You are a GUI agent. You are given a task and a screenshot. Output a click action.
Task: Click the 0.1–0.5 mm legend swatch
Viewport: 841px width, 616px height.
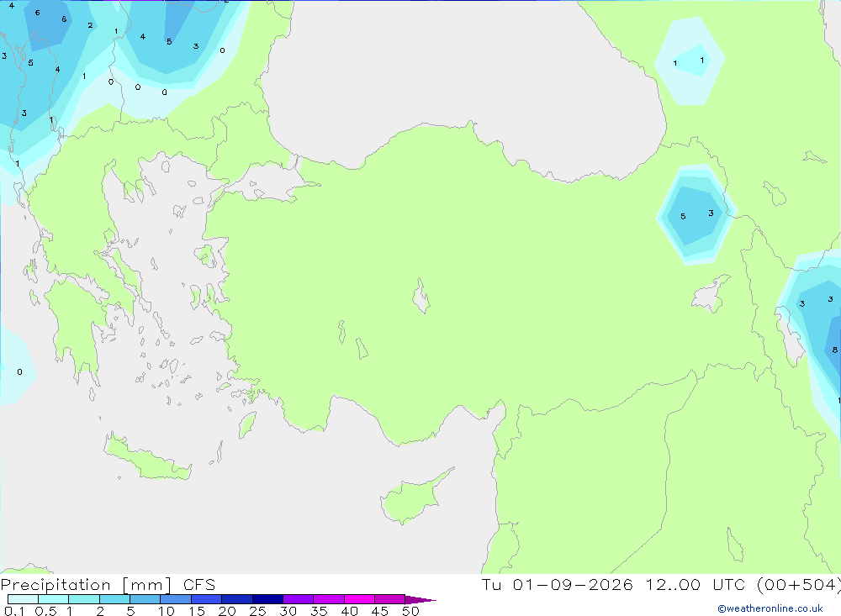[x=23, y=599]
